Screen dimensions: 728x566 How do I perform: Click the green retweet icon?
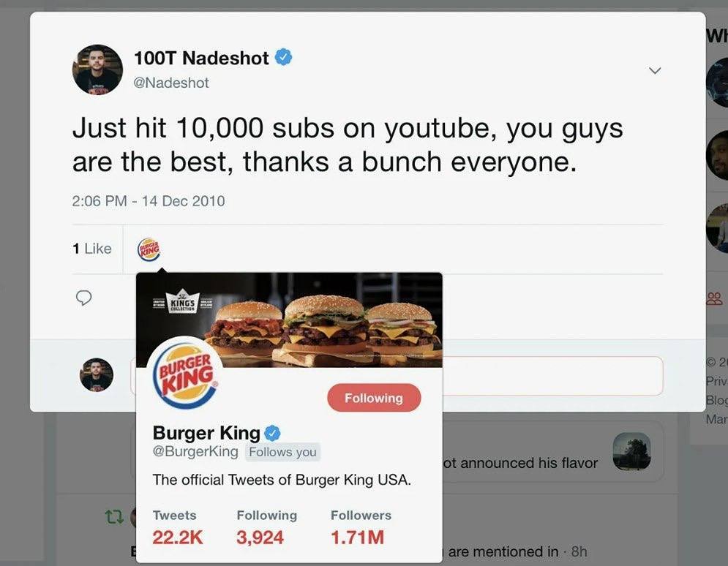pos(114,516)
